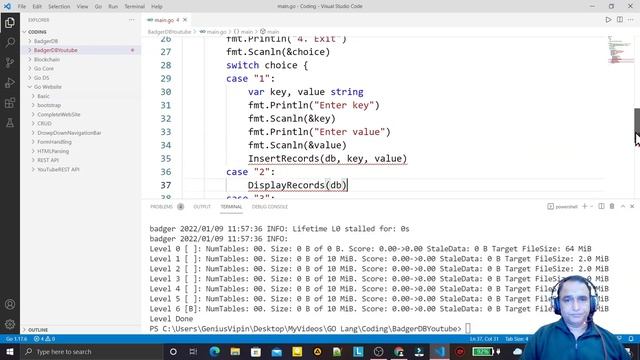This screenshot has height=360, width=640.
Task: Maximize the panel size chevron
Action: [x=623, y=207]
